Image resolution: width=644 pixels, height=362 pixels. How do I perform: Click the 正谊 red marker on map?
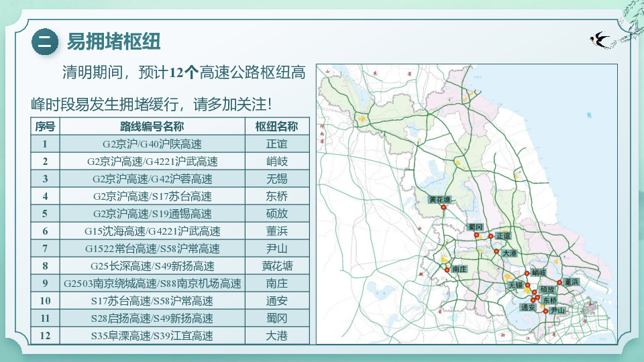(x=490, y=236)
